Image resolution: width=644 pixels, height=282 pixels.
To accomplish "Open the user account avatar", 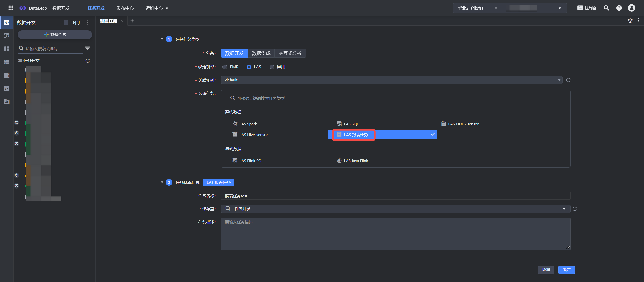I will point(631,8).
